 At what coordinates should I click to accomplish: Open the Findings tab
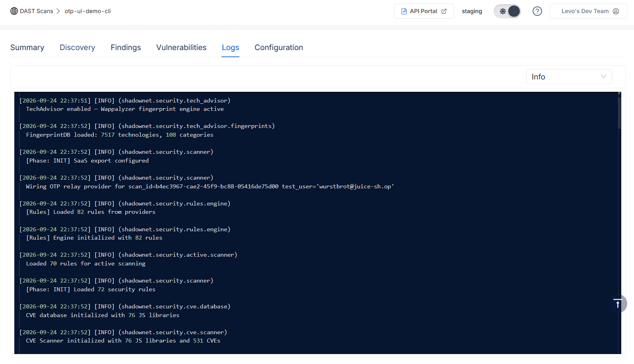[126, 48]
